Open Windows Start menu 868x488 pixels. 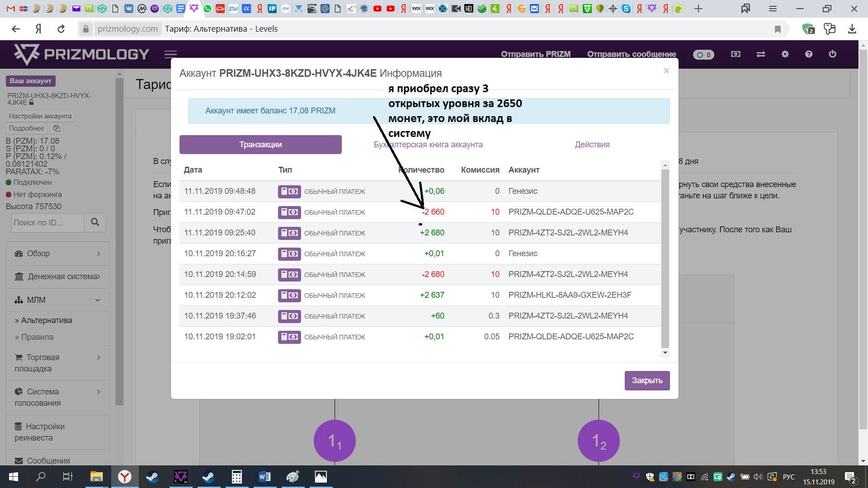(14, 477)
